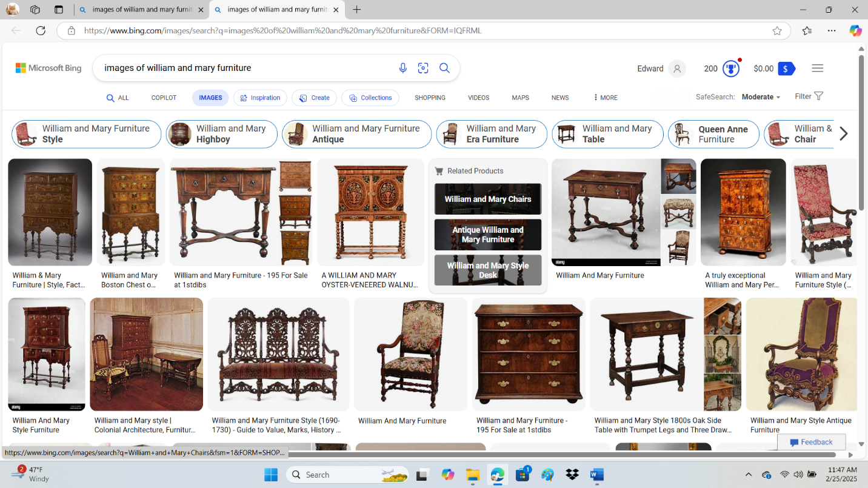Screen dimensions: 868x488
Task: Open browser Settings and more ellipsis
Action: 832,31
